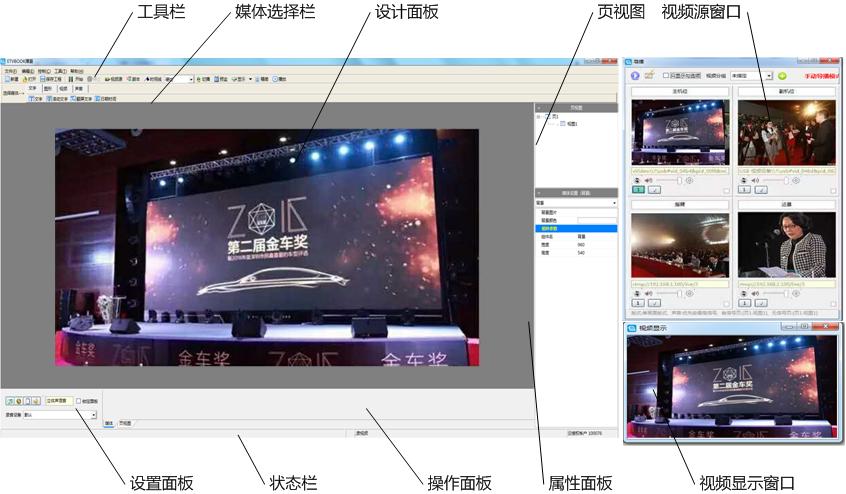Click the speaker icon under 副机位 source

tap(755, 181)
